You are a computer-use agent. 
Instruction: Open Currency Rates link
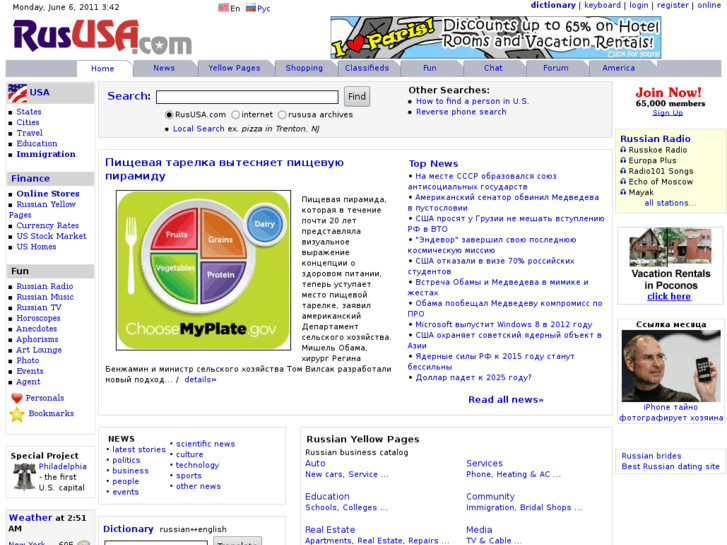48,225
